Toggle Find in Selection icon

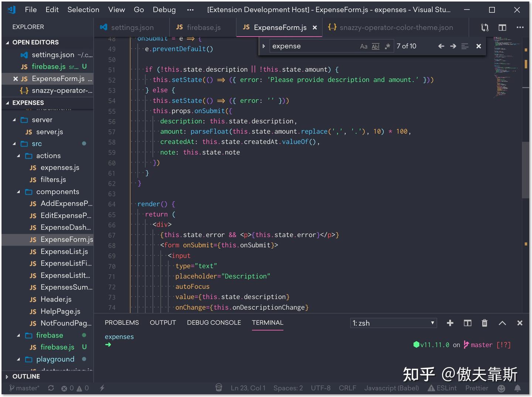point(465,46)
